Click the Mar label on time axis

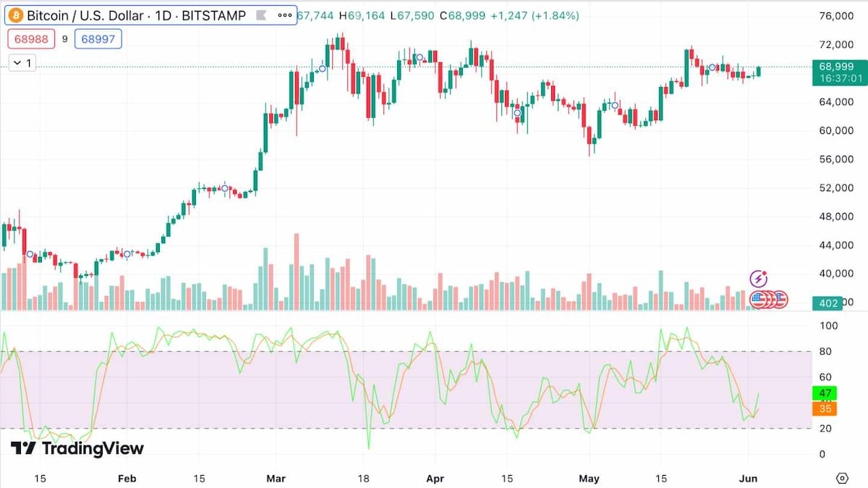[276, 479]
